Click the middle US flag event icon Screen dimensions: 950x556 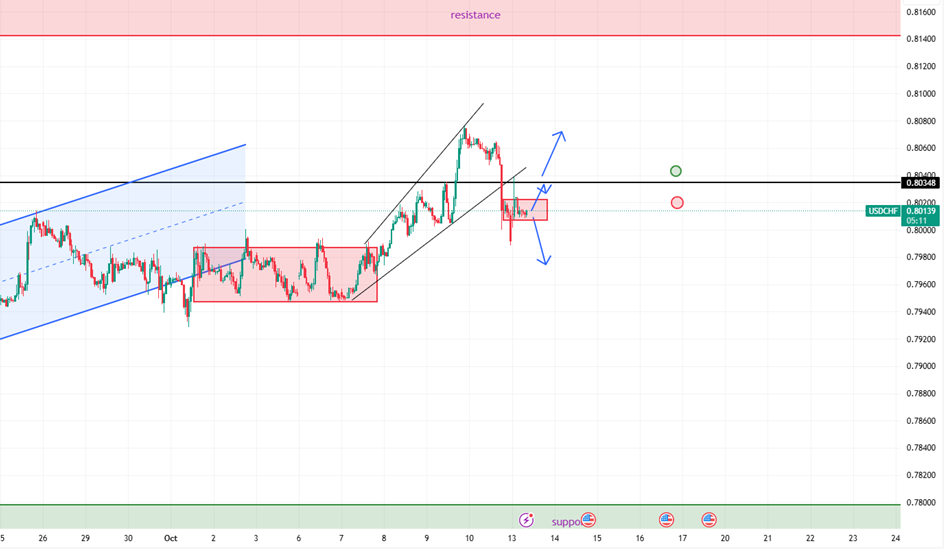(666, 520)
